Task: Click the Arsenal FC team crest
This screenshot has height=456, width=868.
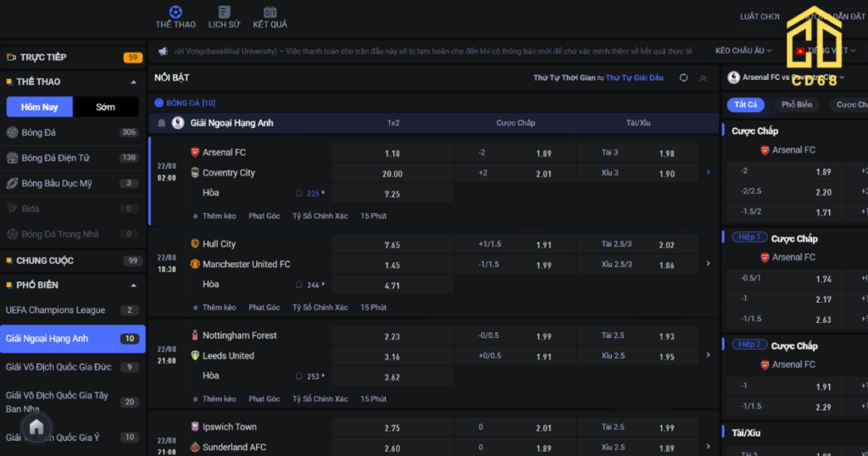Action: point(195,153)
